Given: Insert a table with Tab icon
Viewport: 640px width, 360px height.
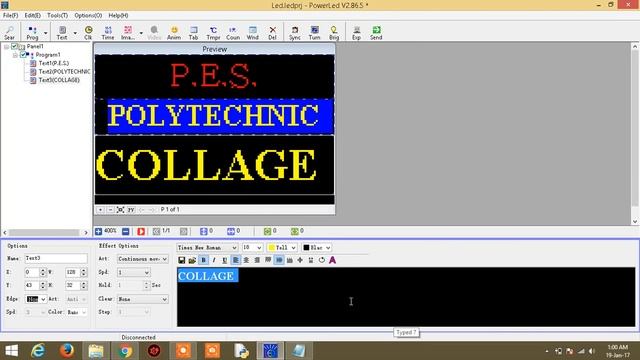Looking at the screenshot, I should [x=193, y=33].
